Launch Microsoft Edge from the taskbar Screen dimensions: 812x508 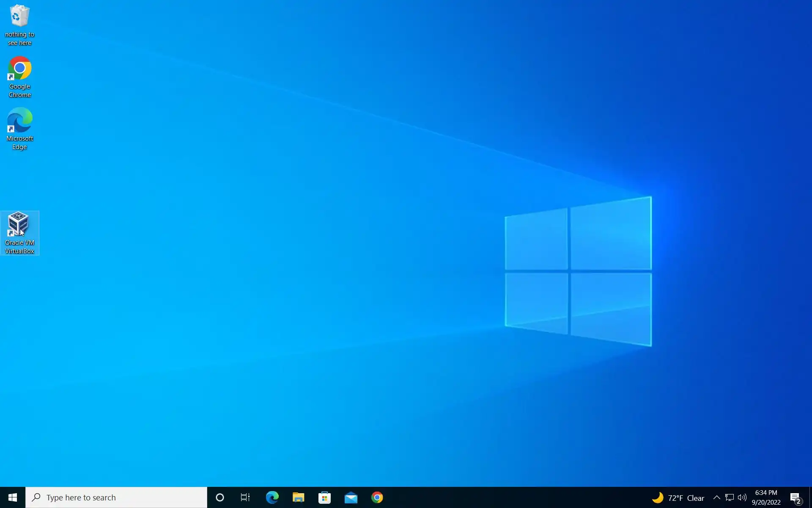pyautogui.click(x=272, y=497)
